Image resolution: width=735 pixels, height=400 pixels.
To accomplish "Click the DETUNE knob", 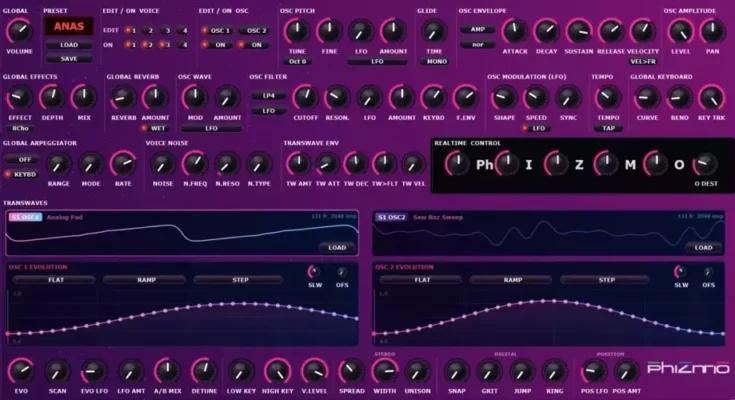I will click(x=204, y=371).
